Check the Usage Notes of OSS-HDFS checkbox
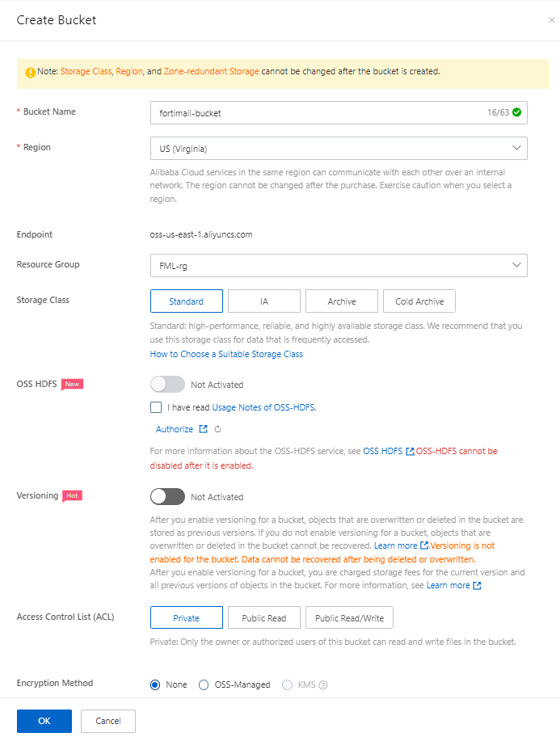Viewport: 560px width, 737px height. coord(155,407)
